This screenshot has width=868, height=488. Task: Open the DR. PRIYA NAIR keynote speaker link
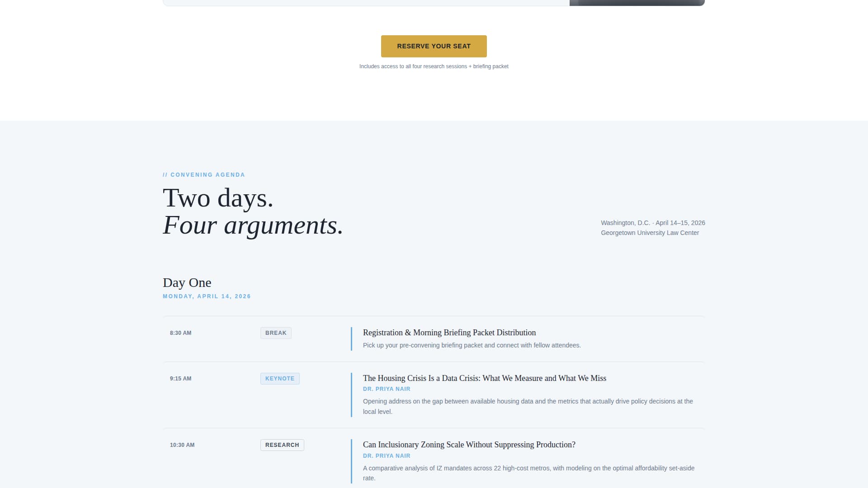pyautogui.click(x=387, y=389)
